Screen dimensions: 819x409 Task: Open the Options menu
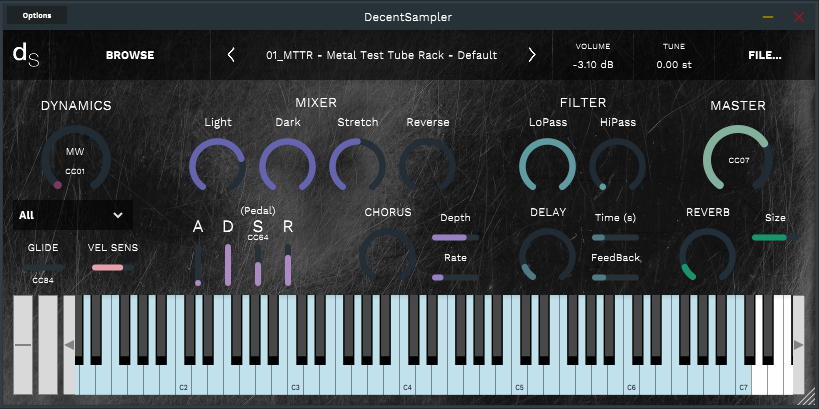[x=37, y=15]
